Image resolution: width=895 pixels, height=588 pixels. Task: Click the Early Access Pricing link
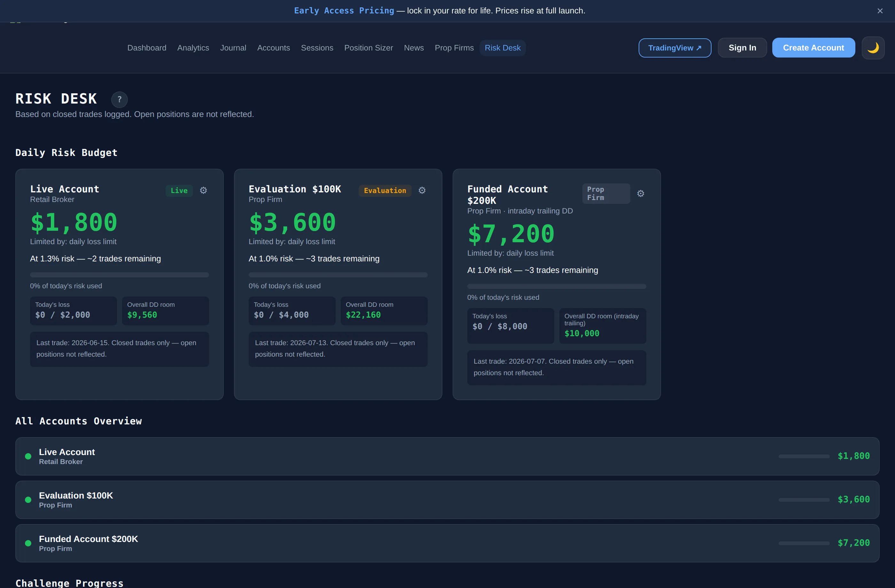tap(344, 11)
